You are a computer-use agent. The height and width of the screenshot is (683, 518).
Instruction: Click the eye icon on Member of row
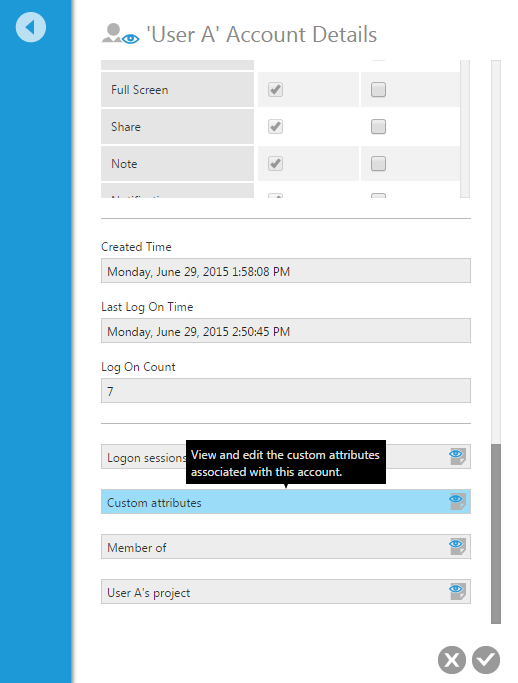click(x=457, y=546)
